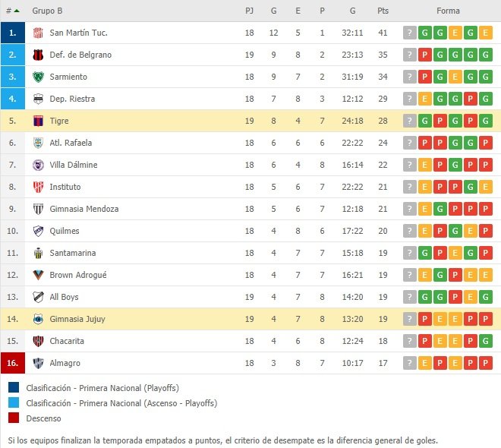The width and height of the screenshot is (501, 448).
Task: Click San Martín Tuc.'s unknown next-match badge
Action: [410, 33]
